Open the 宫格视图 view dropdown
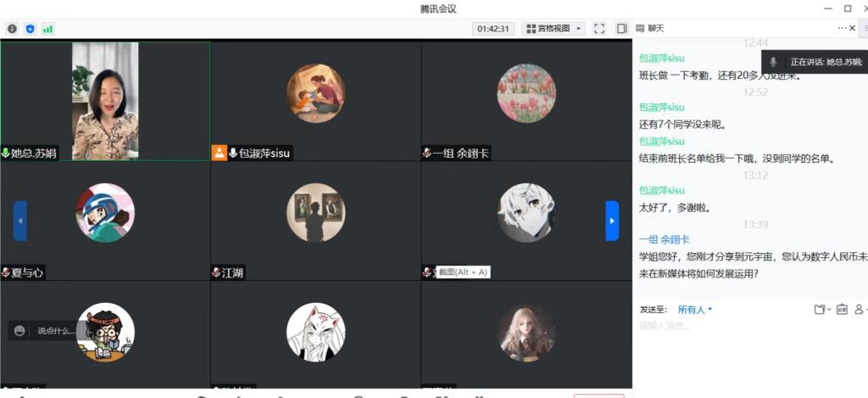868x398 pixels. (554, 29)
